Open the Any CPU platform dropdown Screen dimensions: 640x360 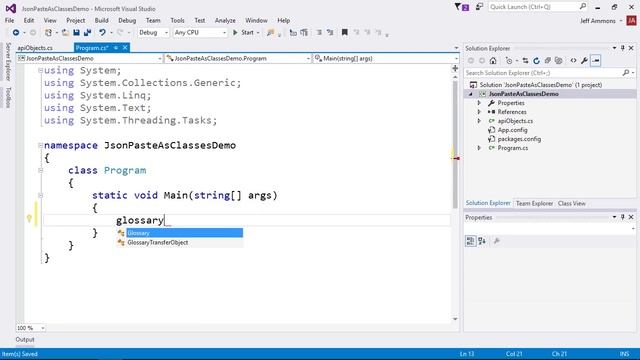pyautogui.click(x=200, y=33)
